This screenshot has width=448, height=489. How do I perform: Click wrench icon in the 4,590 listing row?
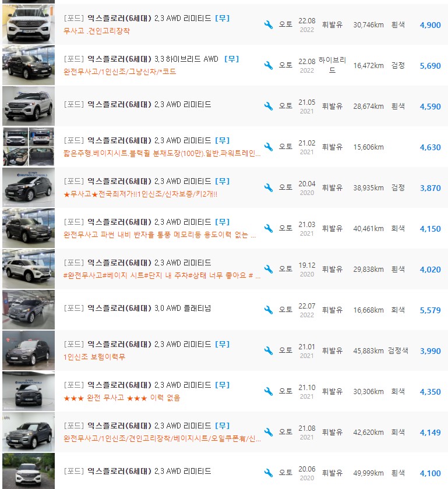click(x=268, y=107)
